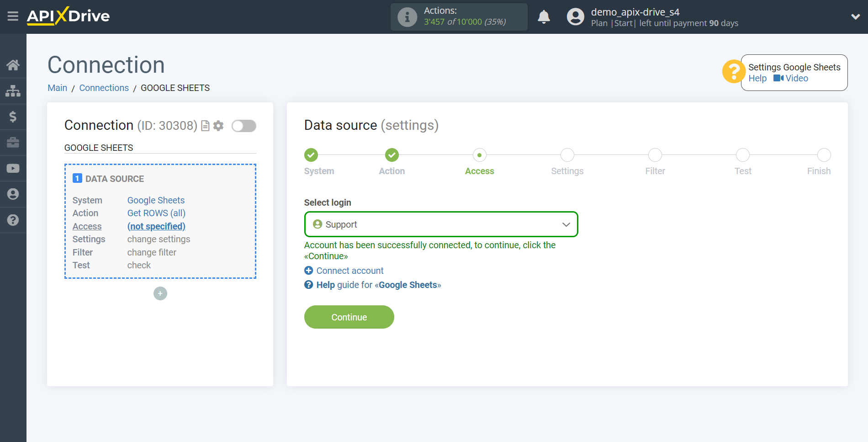Click the change filter text
This screenshot has width=868, height=442.
152,252
